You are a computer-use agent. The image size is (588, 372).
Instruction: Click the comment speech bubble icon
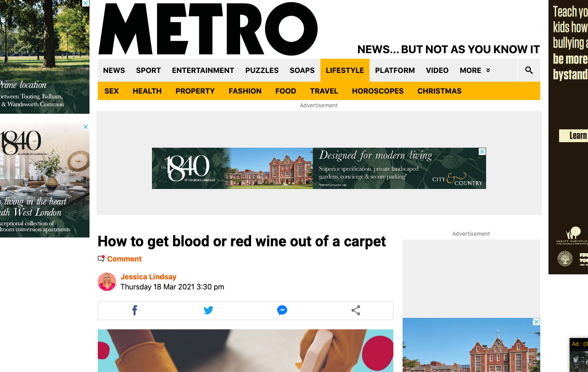coord(101,258)
